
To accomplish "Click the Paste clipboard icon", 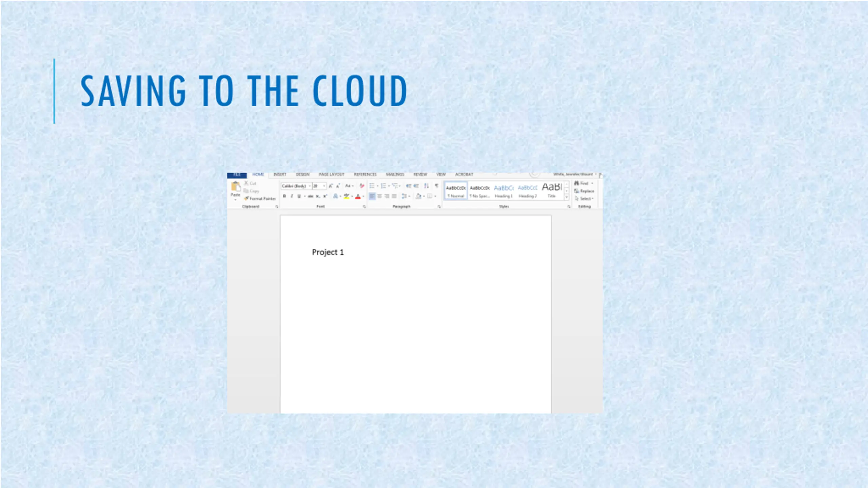I will 235,187.
